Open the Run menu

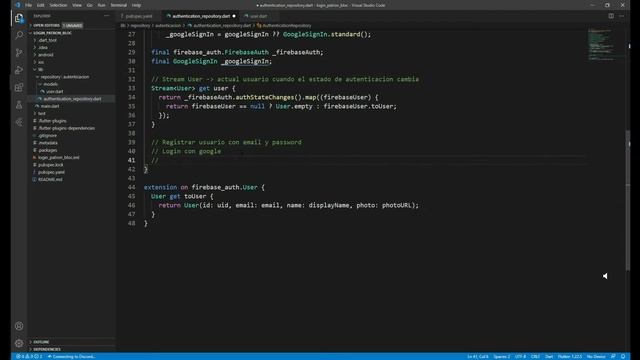[101, 5]
